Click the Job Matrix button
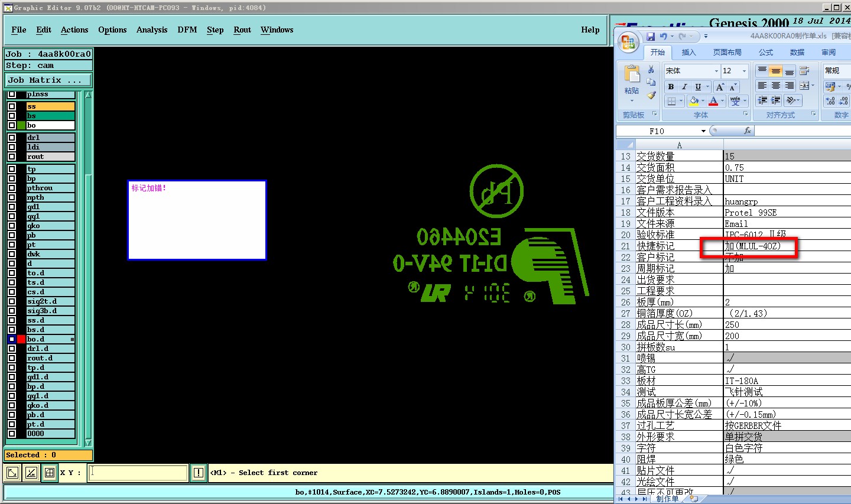 (x=48, y=80)
